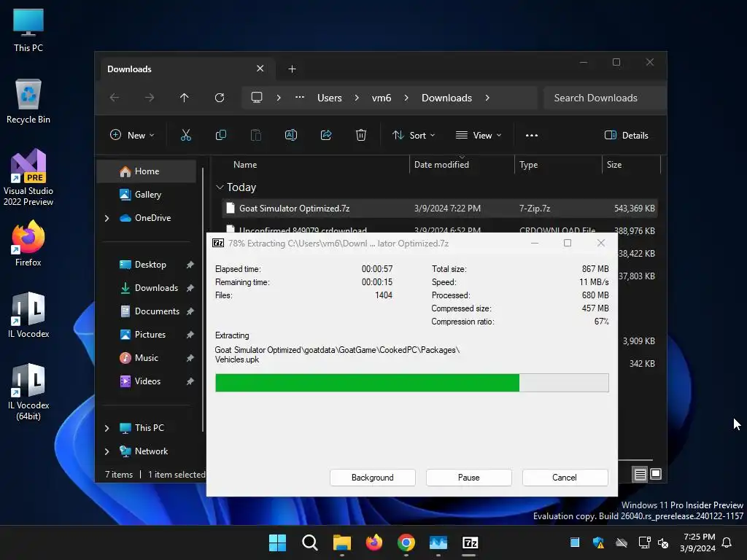Close the Downloads tab with its X
The image size is (747, 560).
click(x=260, y=69)
